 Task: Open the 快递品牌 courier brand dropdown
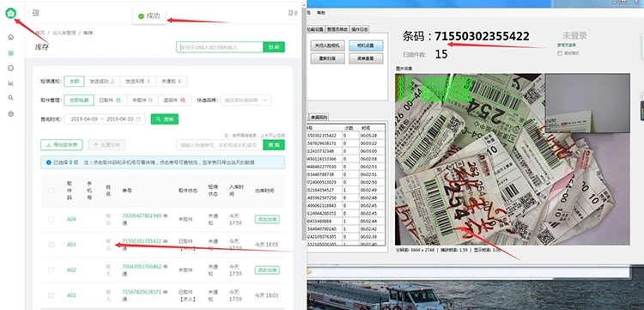click(246, 100)
